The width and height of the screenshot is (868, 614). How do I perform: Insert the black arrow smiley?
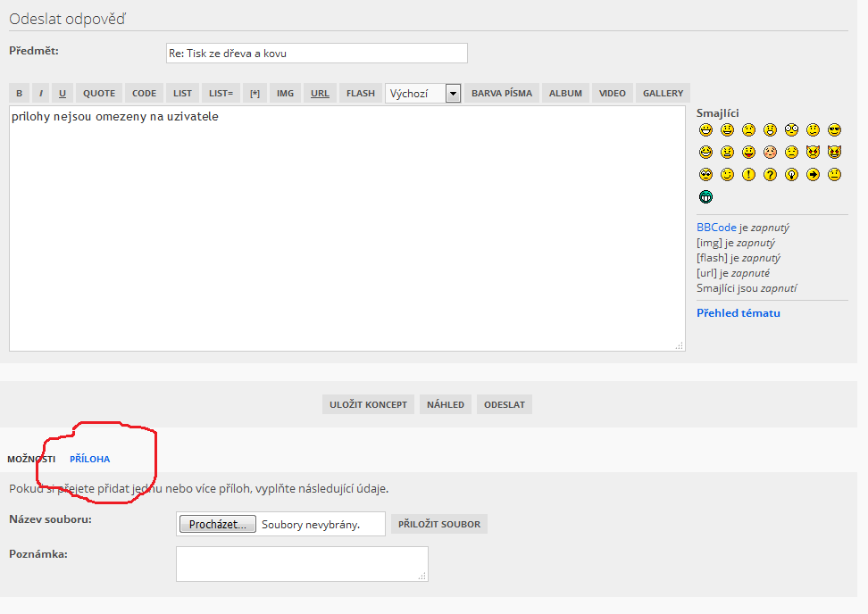[813, 175]
